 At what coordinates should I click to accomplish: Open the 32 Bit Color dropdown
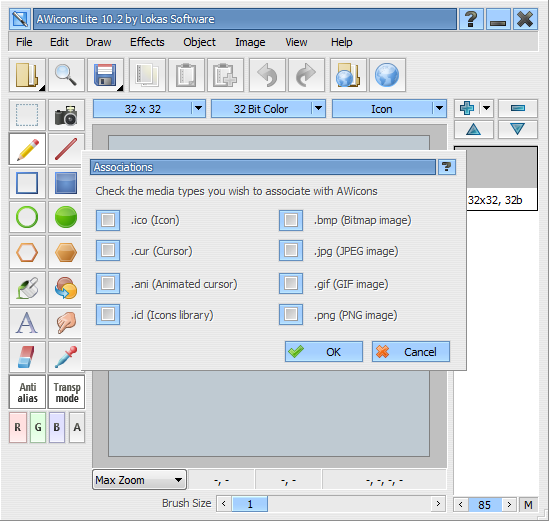[269, 109]
